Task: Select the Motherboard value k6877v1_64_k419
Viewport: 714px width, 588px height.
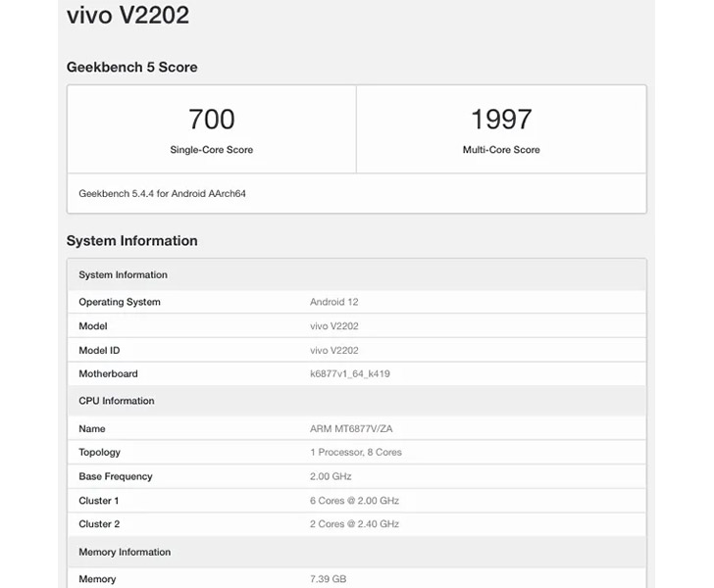Action: point(350,373)
